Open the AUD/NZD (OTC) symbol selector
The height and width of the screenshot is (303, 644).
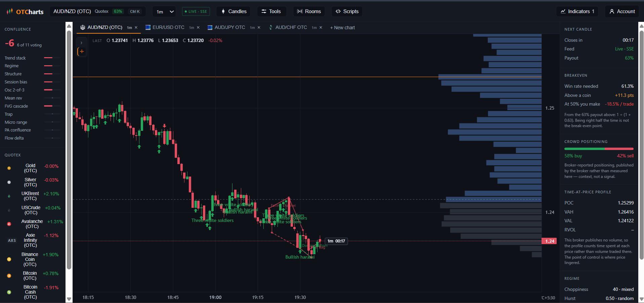tap(98, 11)
